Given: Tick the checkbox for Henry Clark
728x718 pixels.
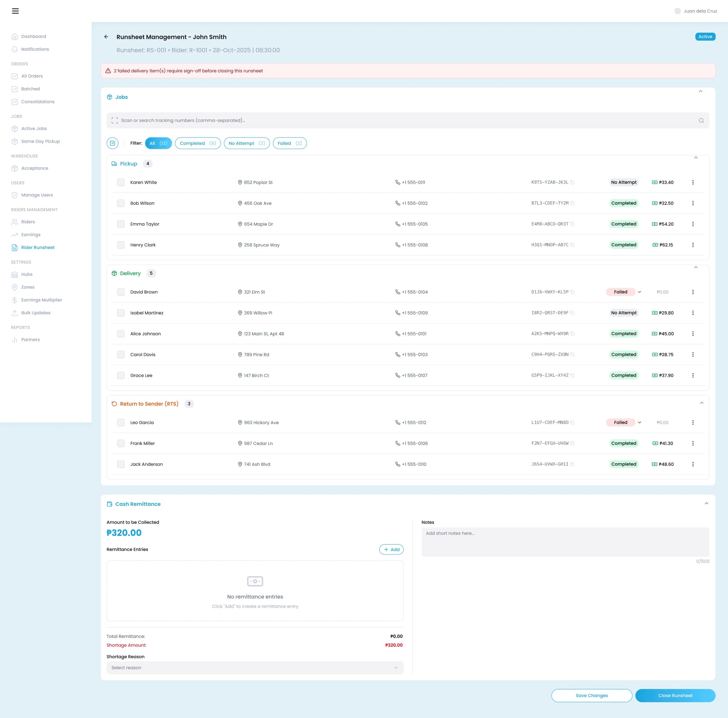Looking at the screenshot, I should pos(121,245).
